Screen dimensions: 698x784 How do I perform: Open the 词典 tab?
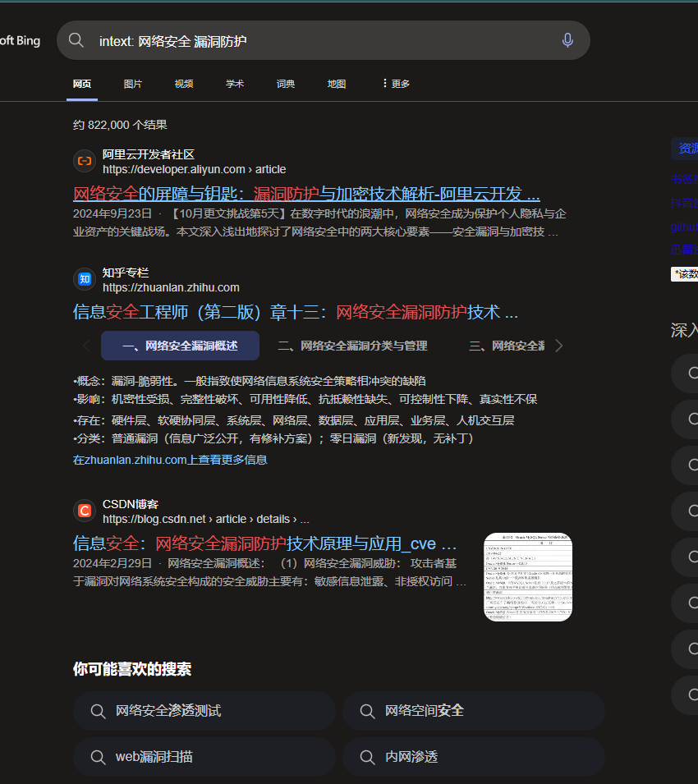286,84
